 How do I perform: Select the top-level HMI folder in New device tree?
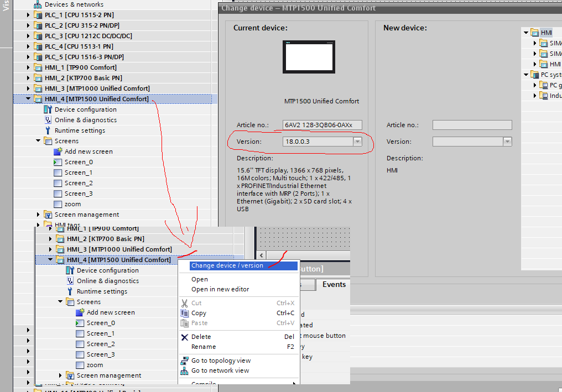tap(546, 33)
